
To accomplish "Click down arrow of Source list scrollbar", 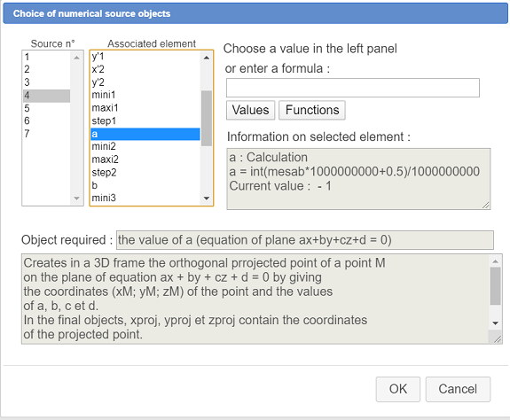I will (x=77, y=198).
